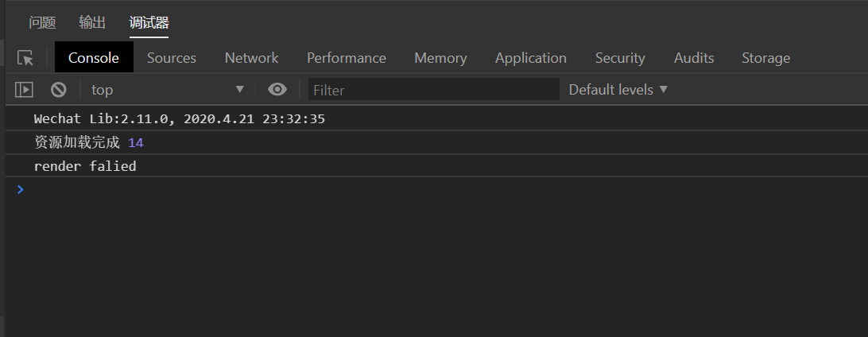Screen dimensions: 868x337
Task: Open the top context dropdown
Action: tap(167, 90)
